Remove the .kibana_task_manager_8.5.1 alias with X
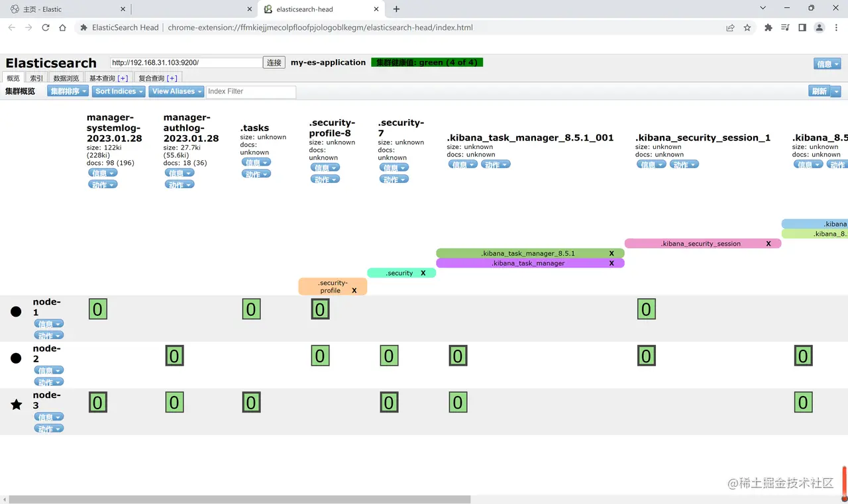Screen dimensions: 848x504 coord(611,253)
